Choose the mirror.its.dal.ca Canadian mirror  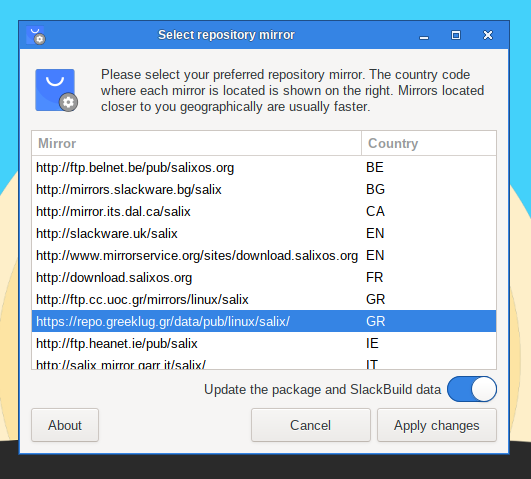[x=264, y=211]
